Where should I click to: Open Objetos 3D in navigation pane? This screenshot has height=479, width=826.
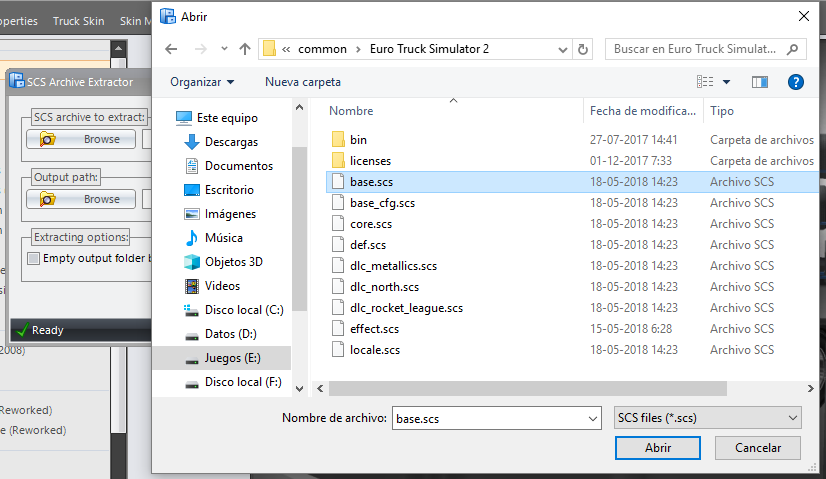[233, 262]
